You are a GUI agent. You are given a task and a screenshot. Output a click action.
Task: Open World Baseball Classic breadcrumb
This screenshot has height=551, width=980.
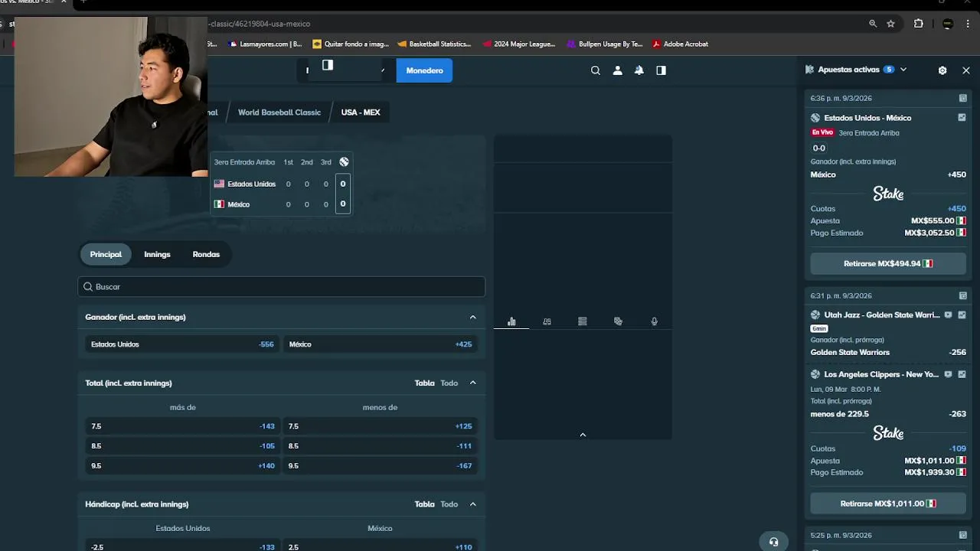coord(279,112)
